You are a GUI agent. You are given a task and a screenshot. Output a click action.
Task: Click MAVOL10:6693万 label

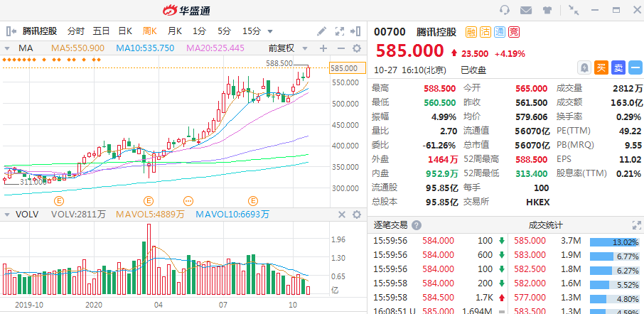point(232,215)
